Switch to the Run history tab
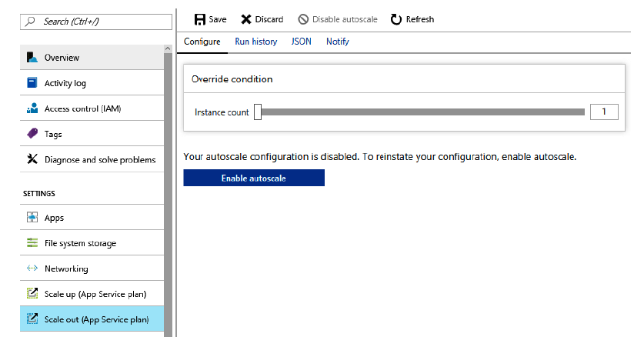Image resolution: width=644 pixels, height=347 pixels. point(255,42)
